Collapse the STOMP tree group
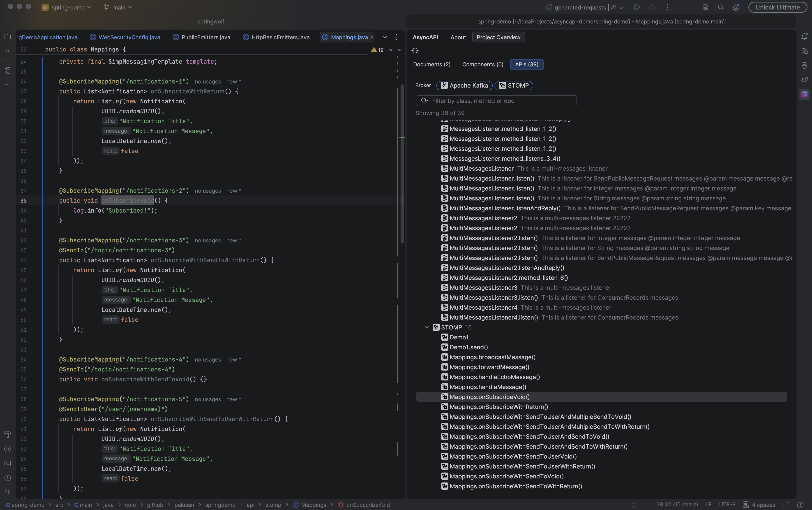This screenshot has height=510, width=812. click(x=426, y=327)
